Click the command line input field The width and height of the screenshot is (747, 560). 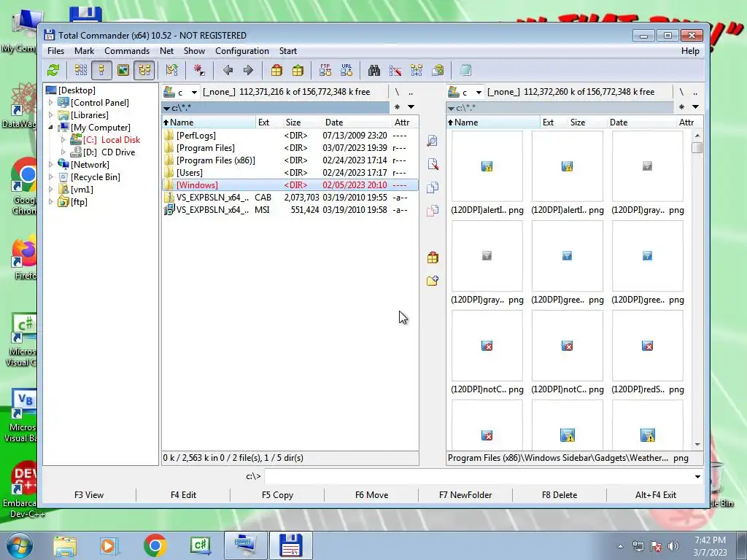(478, 476)
